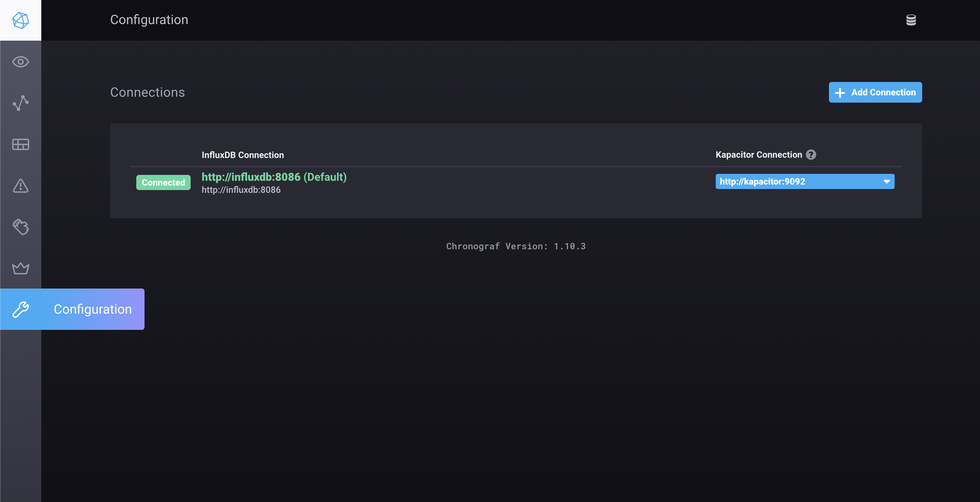980x502 pixels.
Task: Open Dashboards via the grid icon
Action: click(21, 144)
